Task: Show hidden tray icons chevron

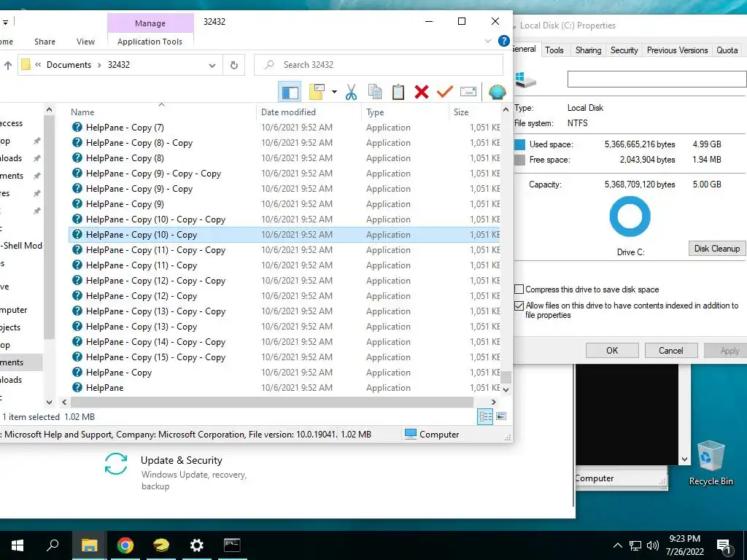Action: click(x=617, y=545)
